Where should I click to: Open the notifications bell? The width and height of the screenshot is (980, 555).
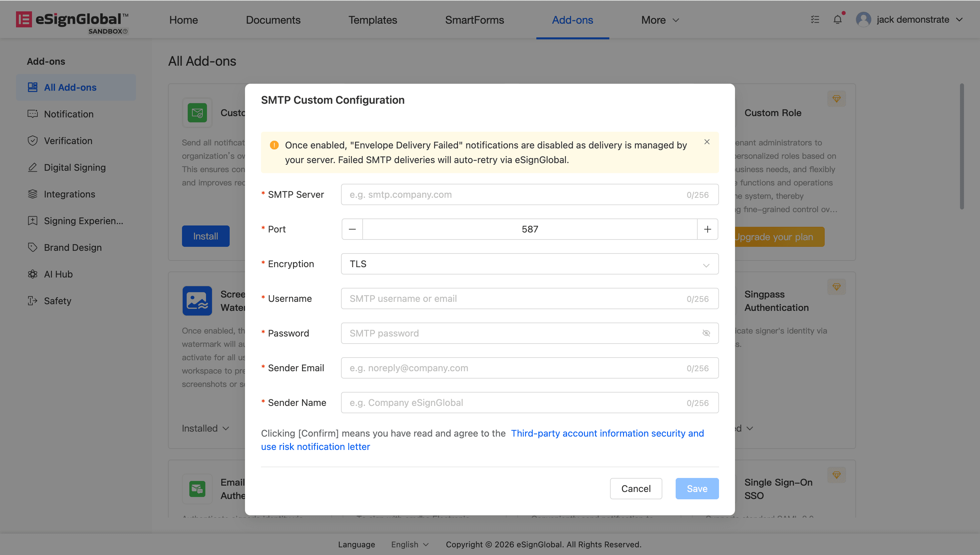pos(837,19)
